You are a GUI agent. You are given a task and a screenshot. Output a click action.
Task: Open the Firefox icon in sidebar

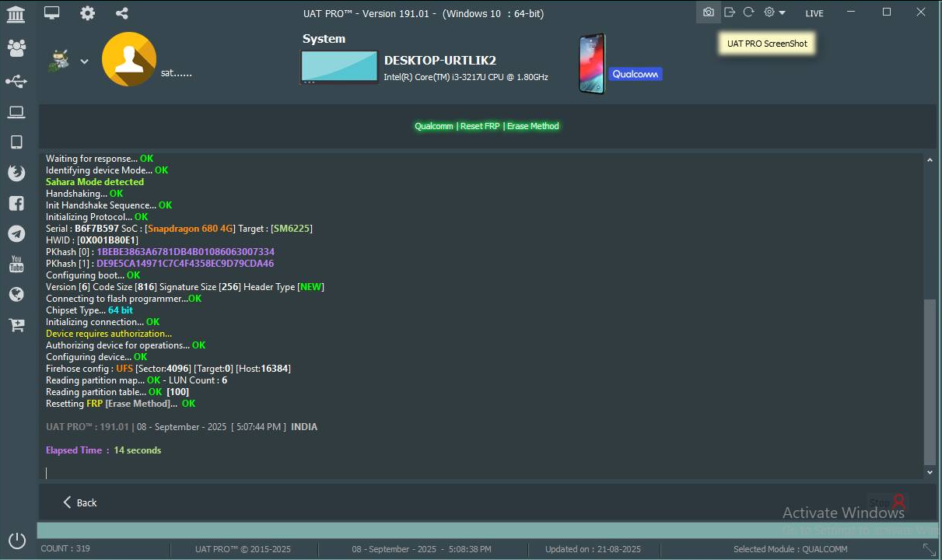click(16, 173)
